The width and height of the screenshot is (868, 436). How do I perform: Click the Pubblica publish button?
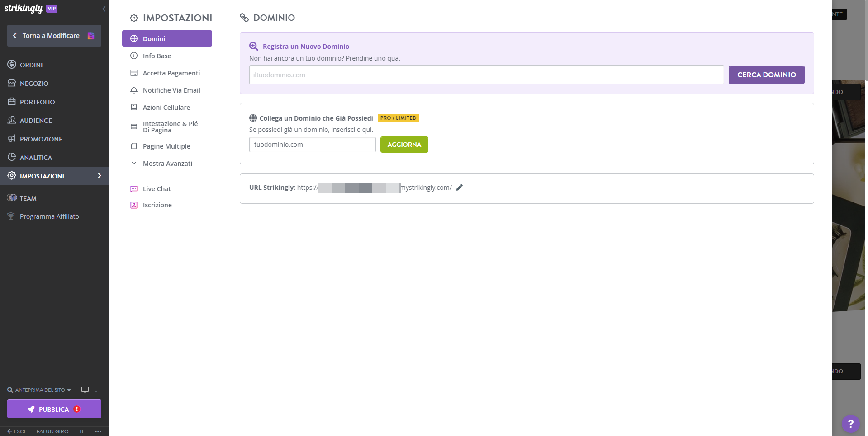[x=54, y=409]
